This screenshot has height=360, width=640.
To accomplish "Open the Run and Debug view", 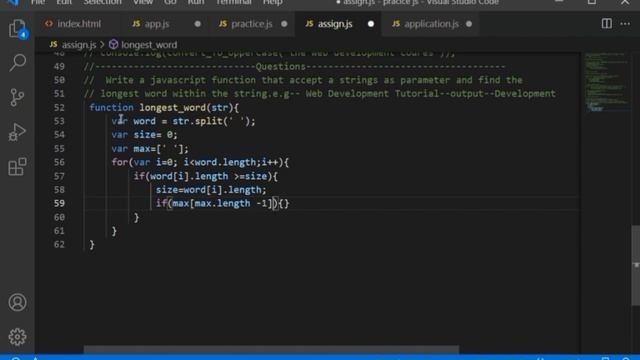I will (17, 132).
